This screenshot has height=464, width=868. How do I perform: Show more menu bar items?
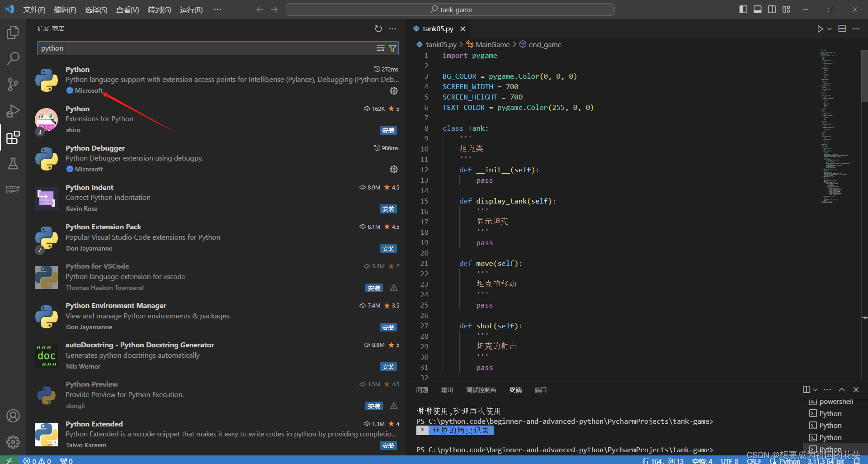pos(217,9)
